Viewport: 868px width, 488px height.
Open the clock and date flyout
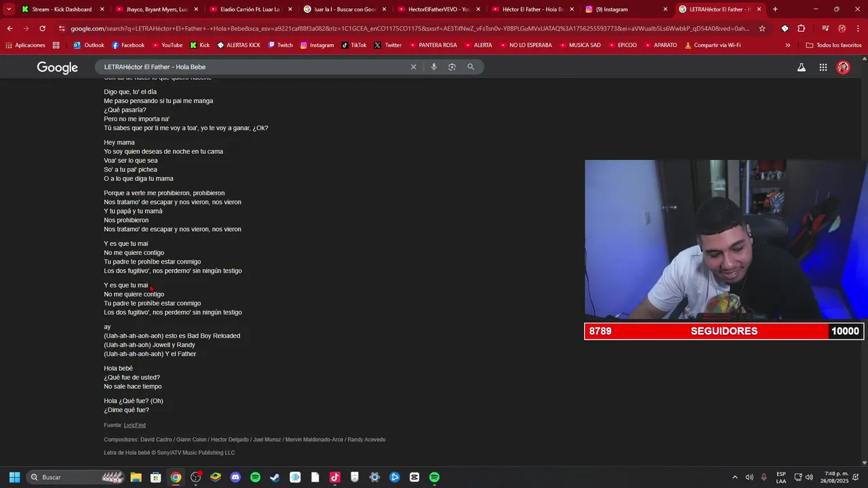836,477
